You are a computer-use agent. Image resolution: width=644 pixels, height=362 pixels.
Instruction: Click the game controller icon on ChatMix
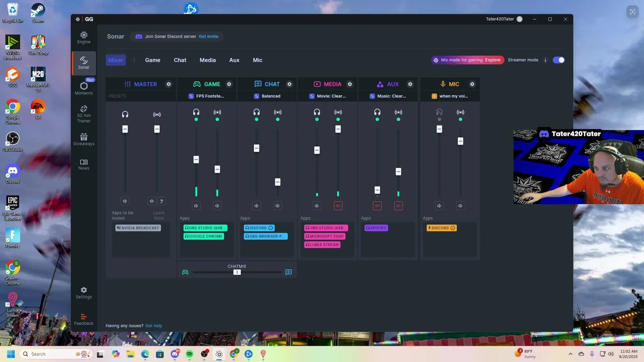point(185,272)
